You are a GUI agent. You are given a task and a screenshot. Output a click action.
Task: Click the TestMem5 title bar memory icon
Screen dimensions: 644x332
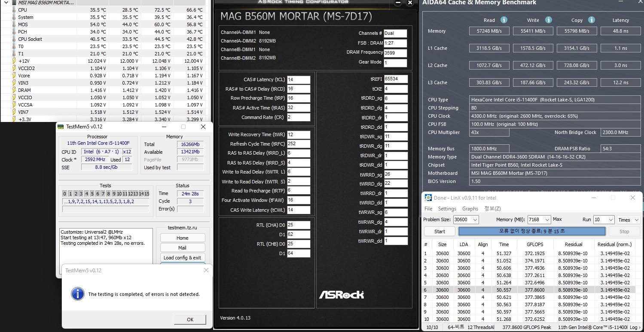pos(61,127)
